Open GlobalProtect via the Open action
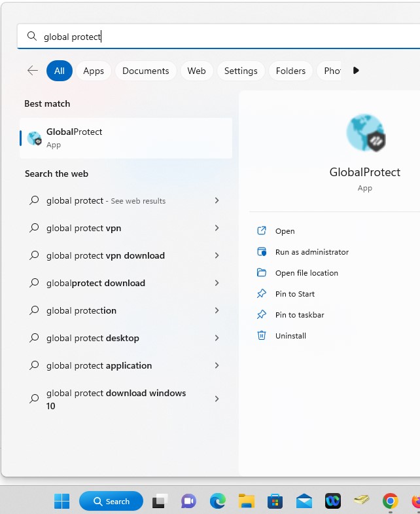This screenshot has width=420, height=514. [285, 231]
